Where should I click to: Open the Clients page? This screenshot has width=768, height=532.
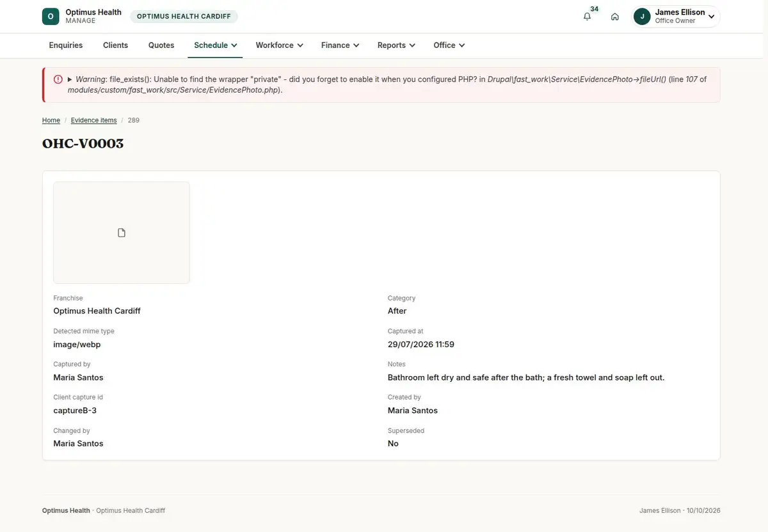tap(116, 45)
